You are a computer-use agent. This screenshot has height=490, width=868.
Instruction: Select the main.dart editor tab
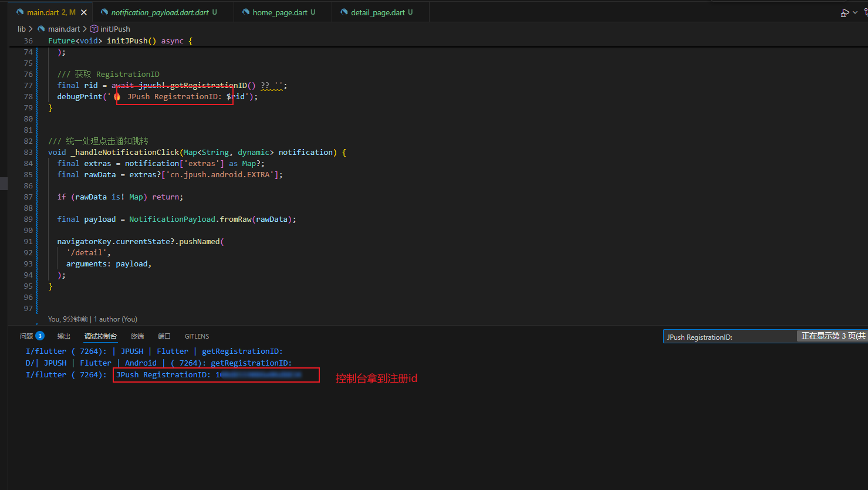[50, 12]
